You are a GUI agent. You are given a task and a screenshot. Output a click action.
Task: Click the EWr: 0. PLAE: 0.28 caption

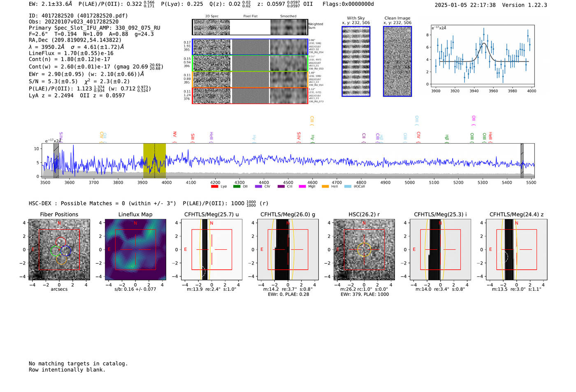[288, 294]
